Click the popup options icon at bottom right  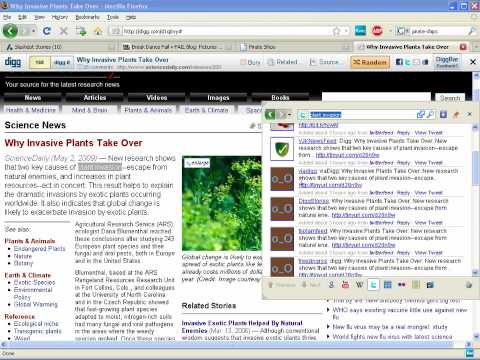469,285
